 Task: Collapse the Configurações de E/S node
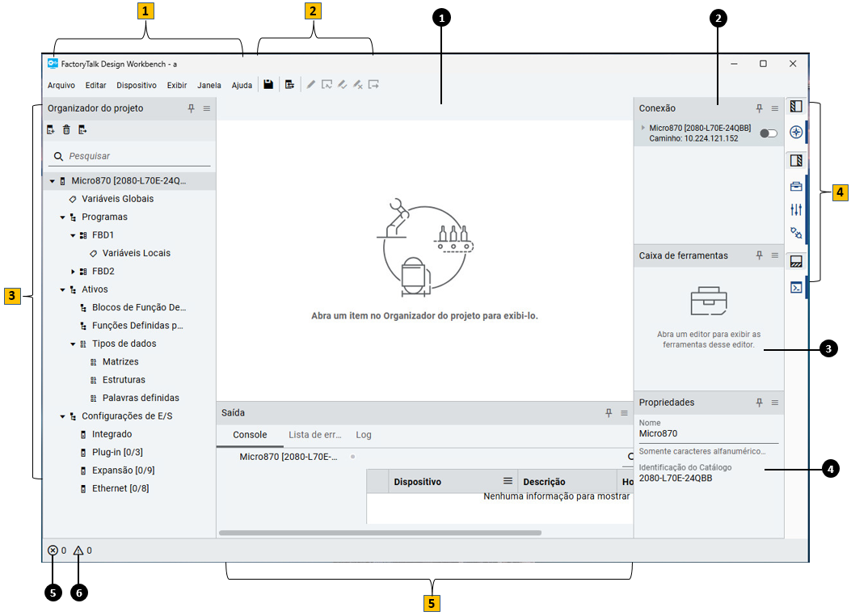[62, 416]
